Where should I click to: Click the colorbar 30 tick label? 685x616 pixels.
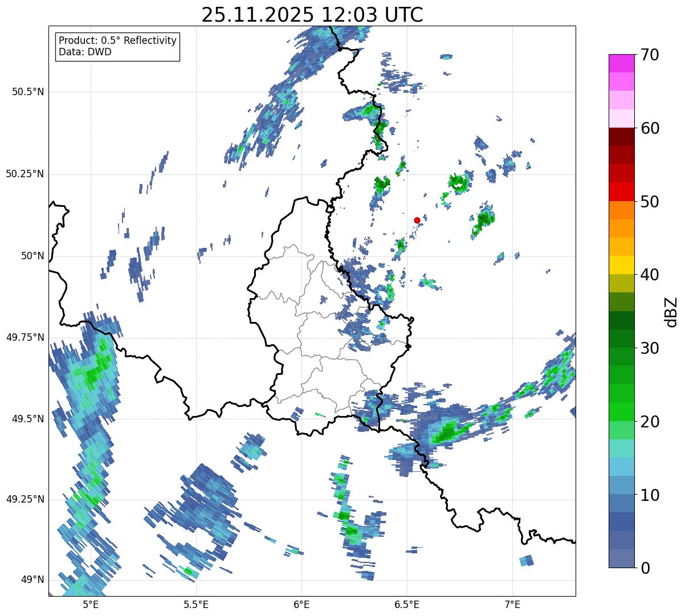pyautogui.click(x=650, y=348)
